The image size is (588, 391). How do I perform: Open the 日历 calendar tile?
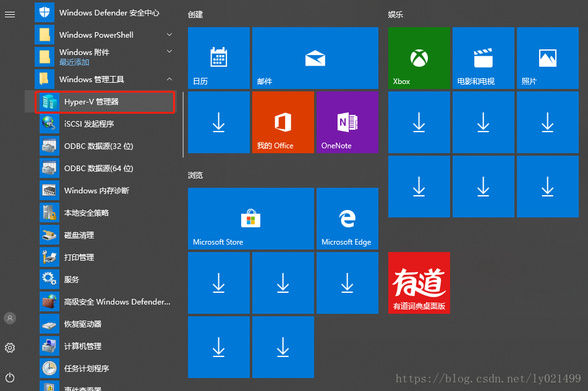pyautogui.click(x=219, y=57)
